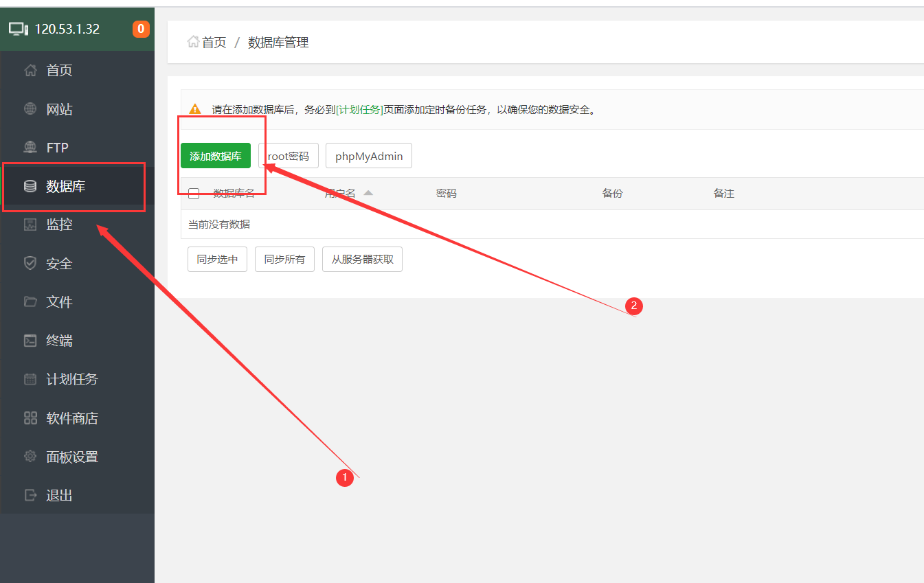Click the 密码 column header

point(447,194)
